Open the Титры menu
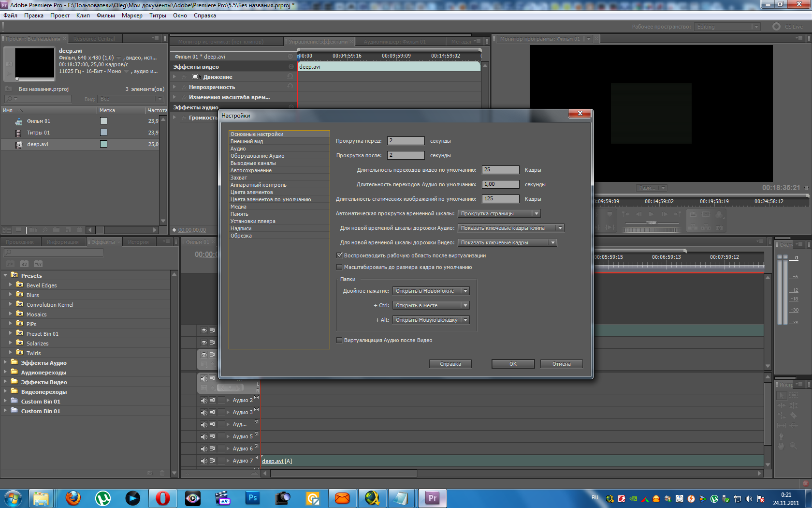The width and height of the screenshot is (812, 508). point(158,15)
